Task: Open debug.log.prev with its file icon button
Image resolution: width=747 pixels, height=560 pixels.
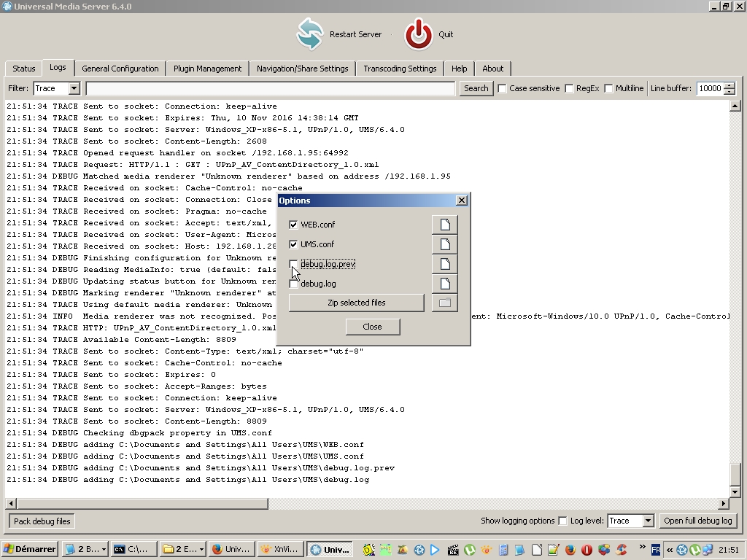Action: [444, 264]
